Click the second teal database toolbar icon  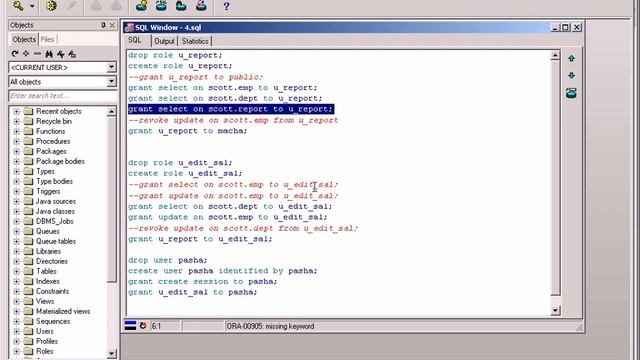coord(161,6)
